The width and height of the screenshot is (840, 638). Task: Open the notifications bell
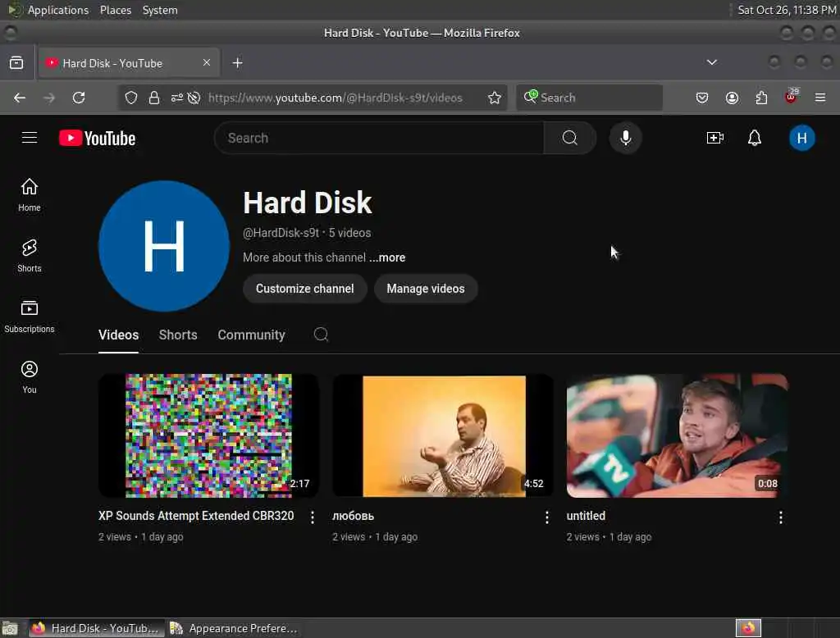point(755,139)
